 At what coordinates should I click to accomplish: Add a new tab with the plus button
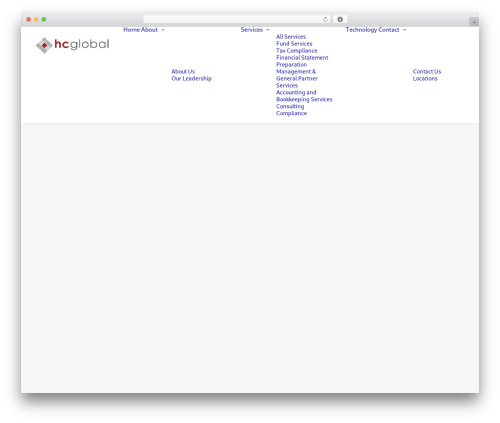point(474,22)
